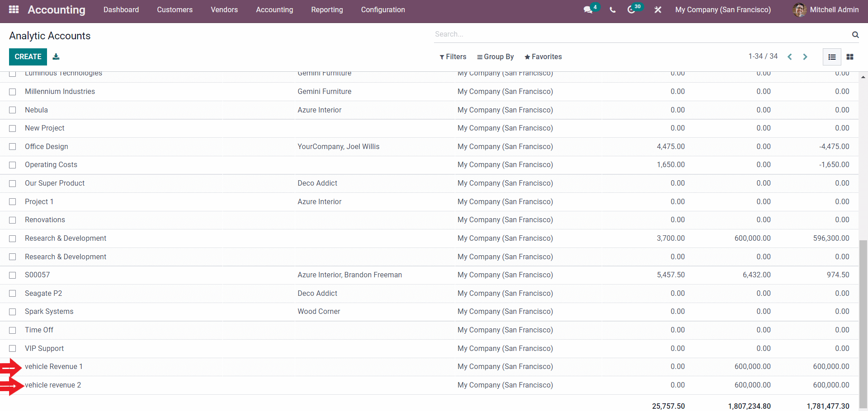Open the Nebula analytic account
The height and width of the screenshot is (411, 868).
coord(36,110)
